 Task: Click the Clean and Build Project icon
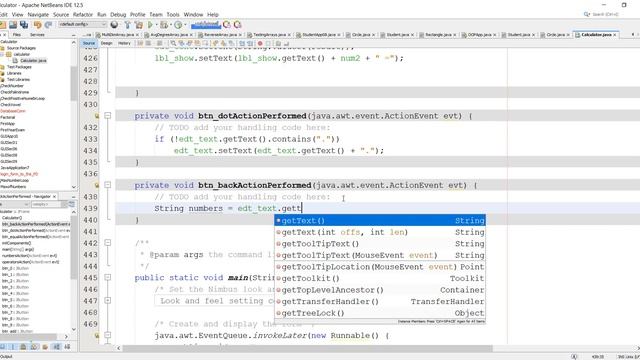coord(139,25)
